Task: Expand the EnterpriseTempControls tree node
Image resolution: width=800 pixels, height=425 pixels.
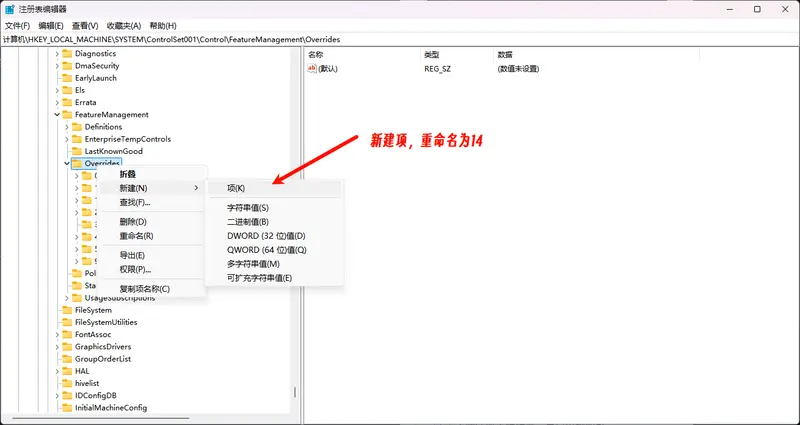Action: pyautogui.click(x=67, y=139)
